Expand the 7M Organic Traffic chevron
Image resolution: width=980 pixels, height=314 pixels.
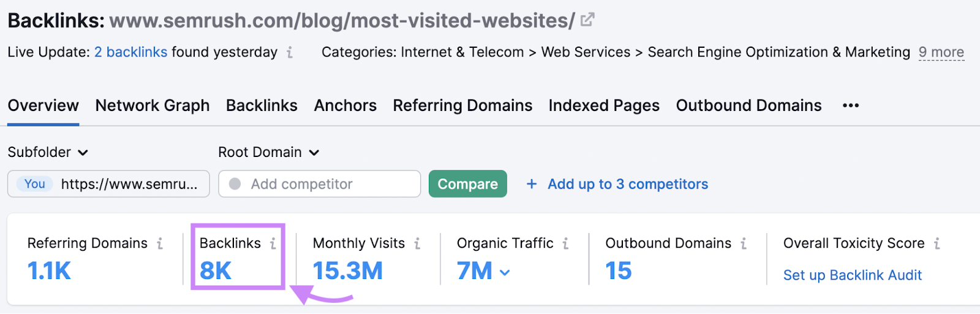[505, 272]
